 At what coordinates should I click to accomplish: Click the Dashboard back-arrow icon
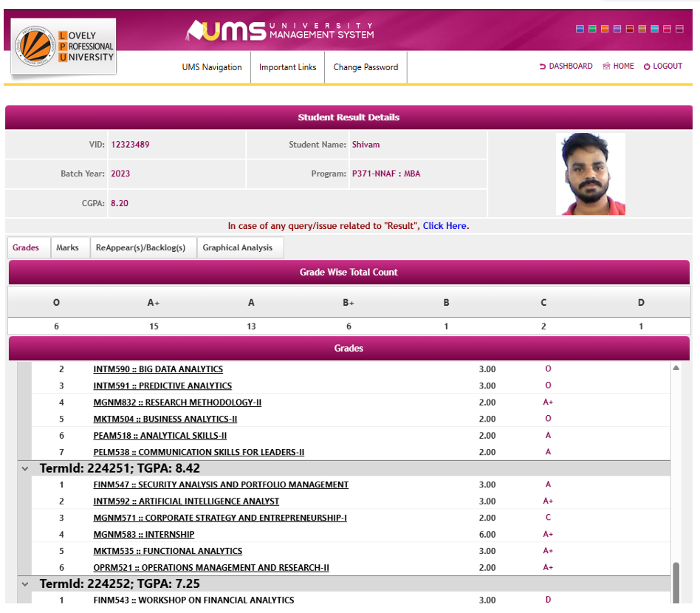(x=543, y=66)
